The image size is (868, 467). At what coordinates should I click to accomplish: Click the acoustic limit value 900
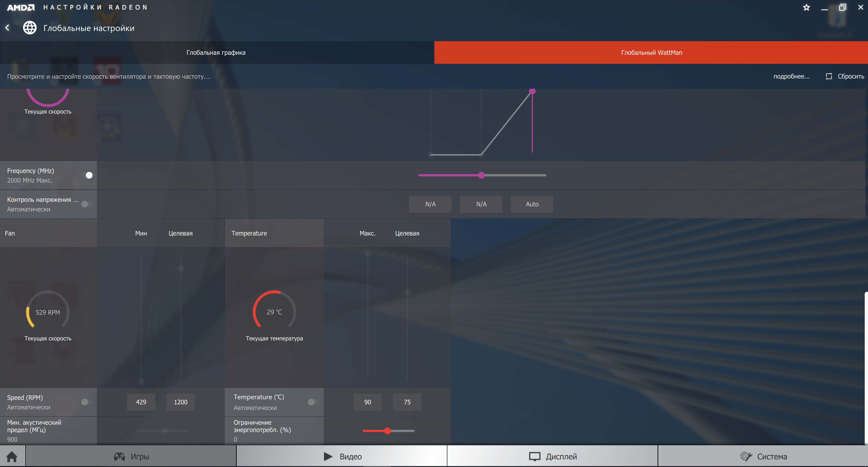12,439
